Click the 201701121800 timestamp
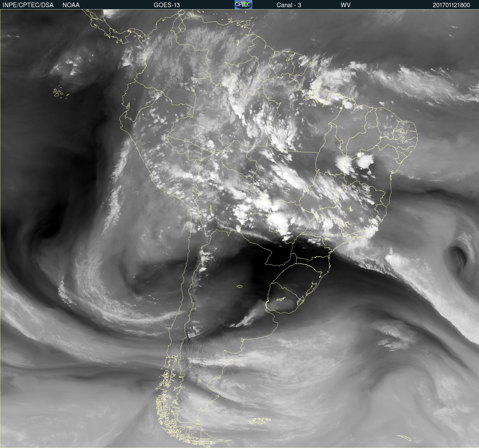479x448 pixels. tap(451, 5)
